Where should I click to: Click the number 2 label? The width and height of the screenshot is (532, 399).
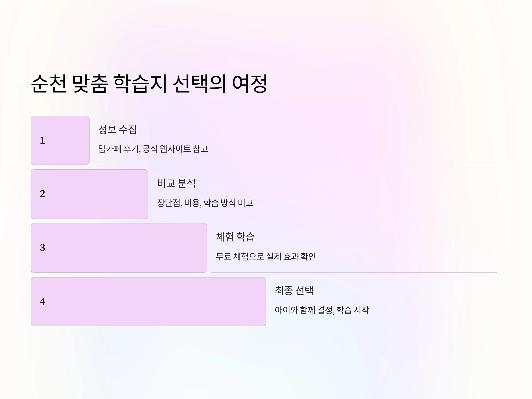42,194
